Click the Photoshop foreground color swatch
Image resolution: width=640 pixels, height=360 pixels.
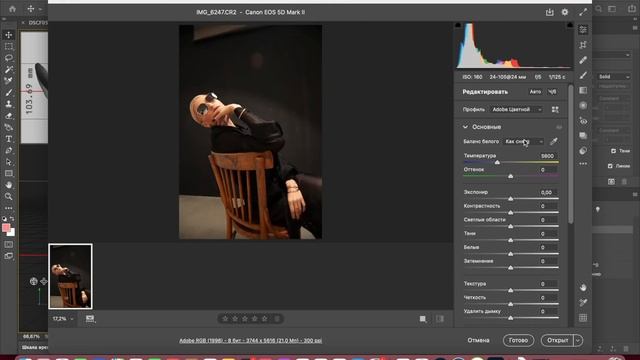[x=6, y=228]
